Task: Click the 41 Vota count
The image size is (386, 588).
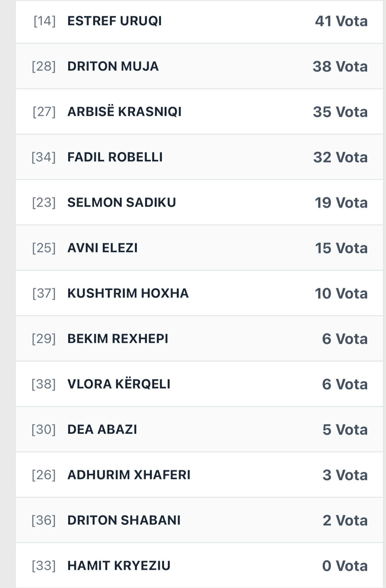Action: click(x=341, y=21)
